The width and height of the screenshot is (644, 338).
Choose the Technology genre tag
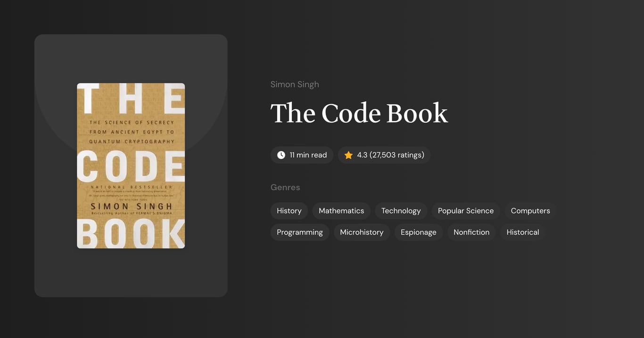click(401, 211)
